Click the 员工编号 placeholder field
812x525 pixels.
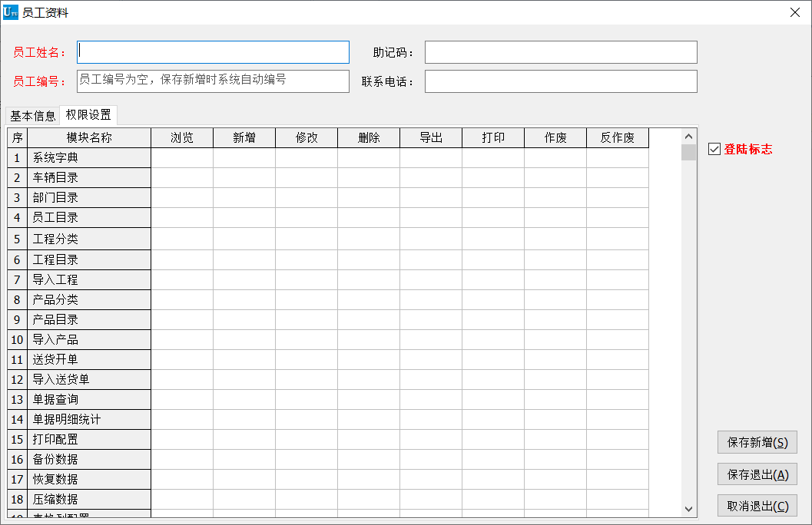213,81
